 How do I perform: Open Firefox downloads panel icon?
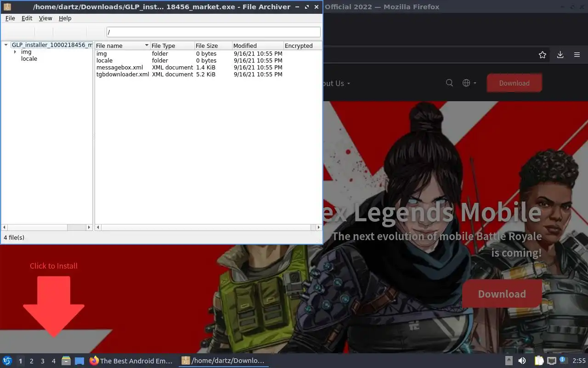pyautogui.click(x=560, y=55)
